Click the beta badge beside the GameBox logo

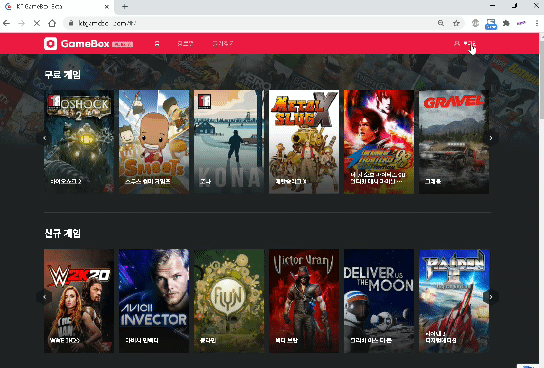pos(122,44)
